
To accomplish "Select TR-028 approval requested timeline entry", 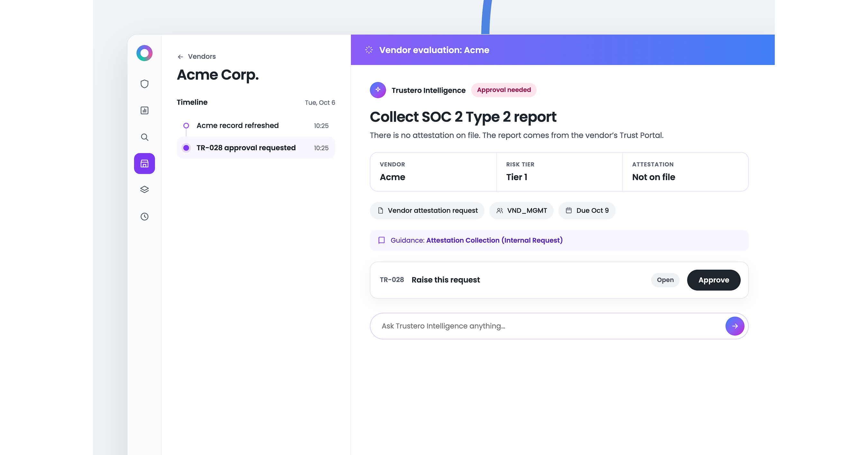I will click(256, 148).
